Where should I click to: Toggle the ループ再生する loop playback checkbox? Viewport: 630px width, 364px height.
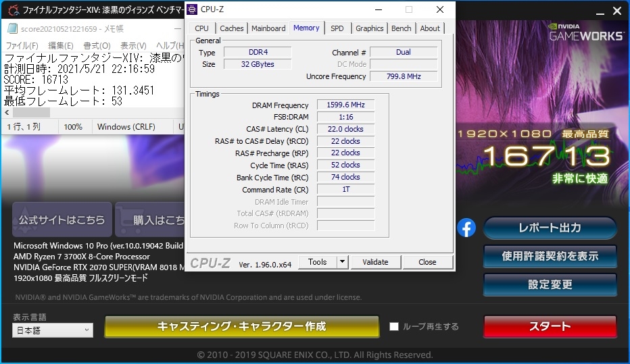pyautogui.click(x=393, y=326)
